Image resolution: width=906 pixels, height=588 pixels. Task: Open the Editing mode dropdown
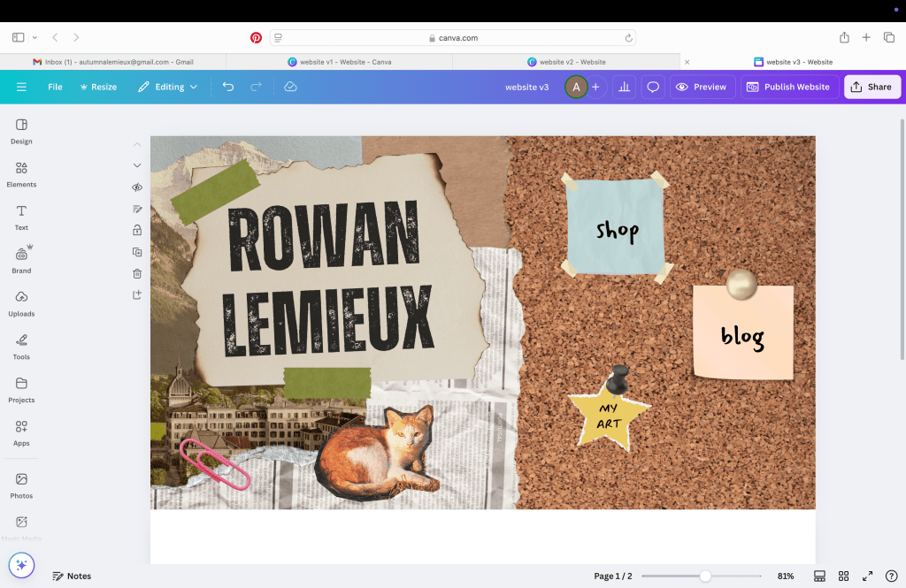168,87
